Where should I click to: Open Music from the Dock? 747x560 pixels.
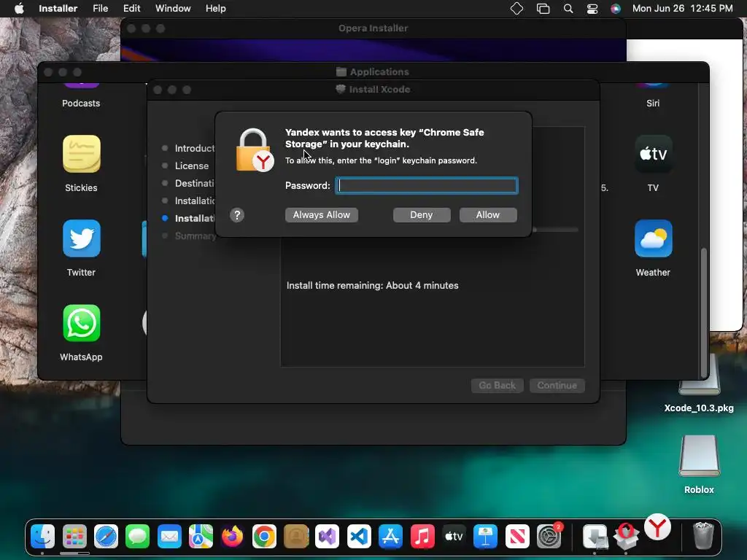point(422,537)
